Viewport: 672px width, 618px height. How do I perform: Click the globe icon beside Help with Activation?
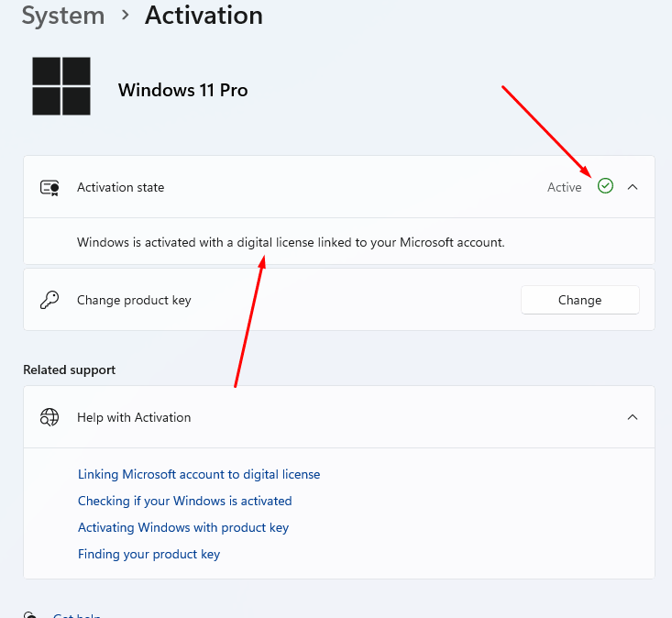click(50, 417)
